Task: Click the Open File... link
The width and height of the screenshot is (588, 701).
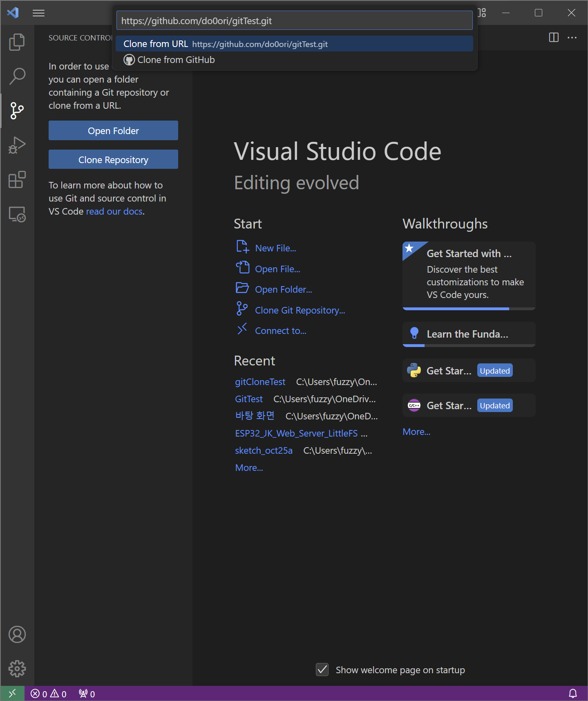Action: coord(277,269)
